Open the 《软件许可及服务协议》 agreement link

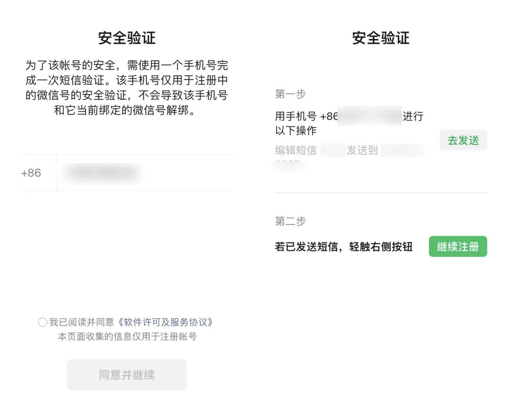coord(167,322)
